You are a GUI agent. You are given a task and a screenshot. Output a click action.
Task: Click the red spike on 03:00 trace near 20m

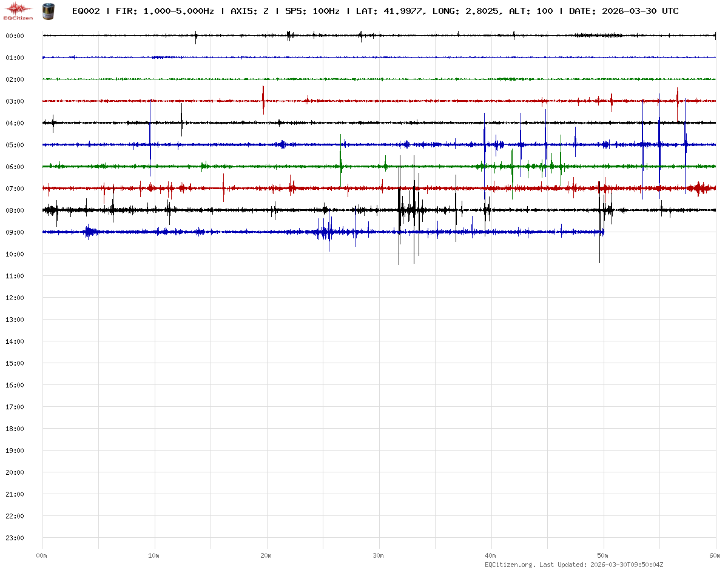263,99
